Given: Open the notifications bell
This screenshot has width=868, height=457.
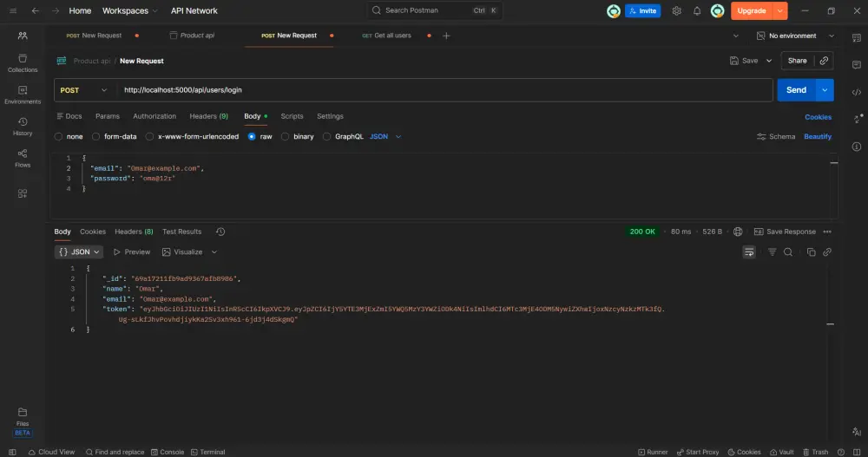Looking at the screenshot, I should coord(697,10).
